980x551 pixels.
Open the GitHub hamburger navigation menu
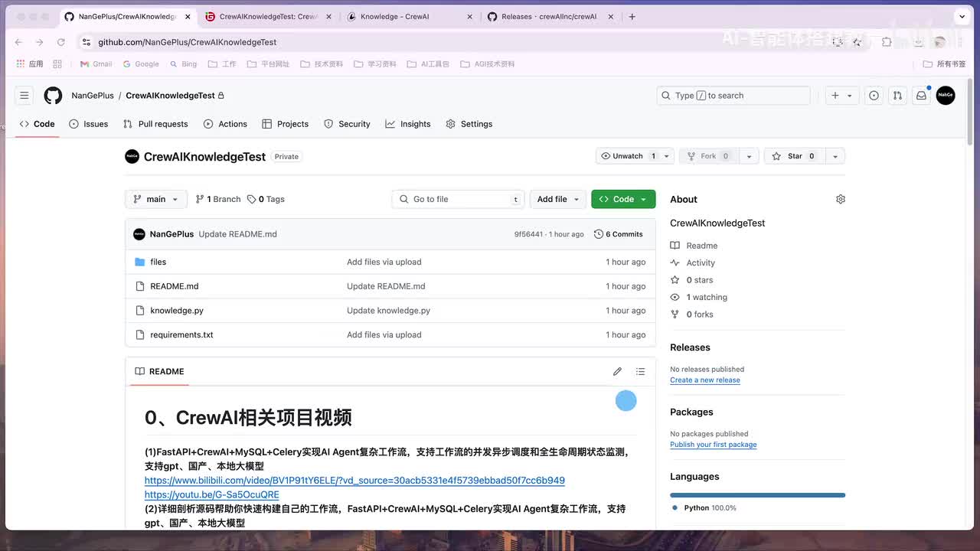[24, 96]
